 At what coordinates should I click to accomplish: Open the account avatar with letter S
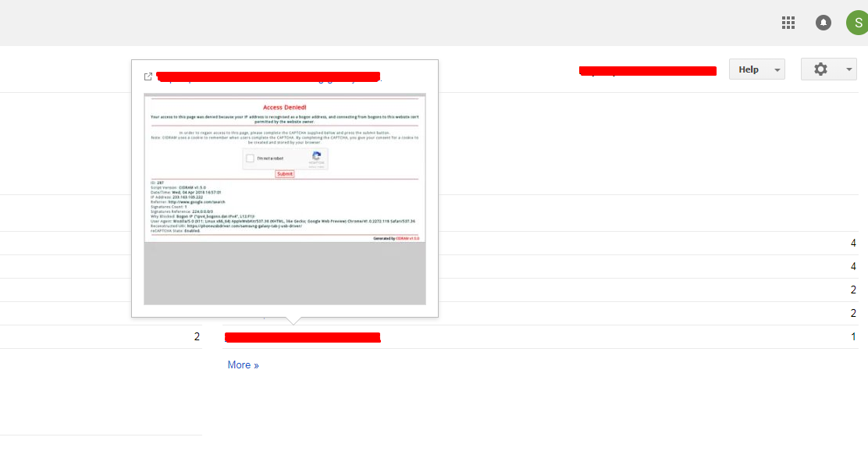click(x=857, y=23)
